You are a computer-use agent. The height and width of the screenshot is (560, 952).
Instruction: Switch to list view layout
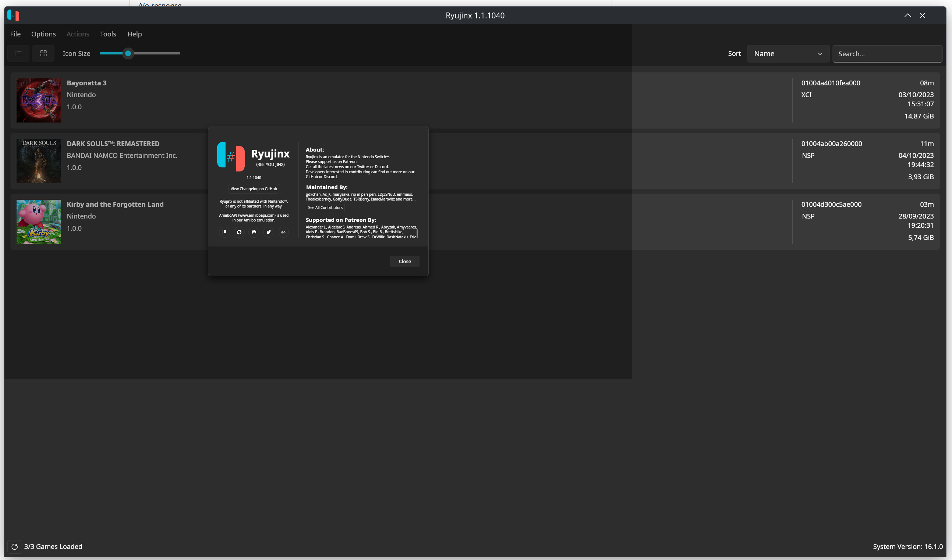pyautogui.click(x=18, y=53)
